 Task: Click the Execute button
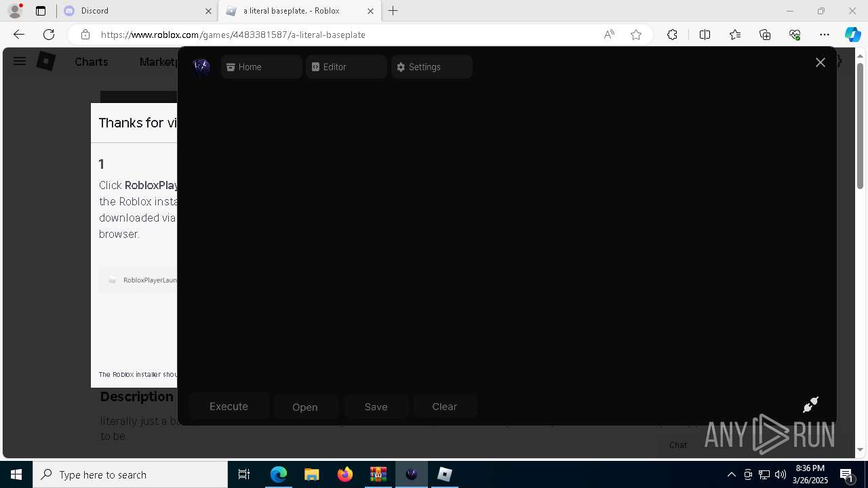tap(229, 407)
